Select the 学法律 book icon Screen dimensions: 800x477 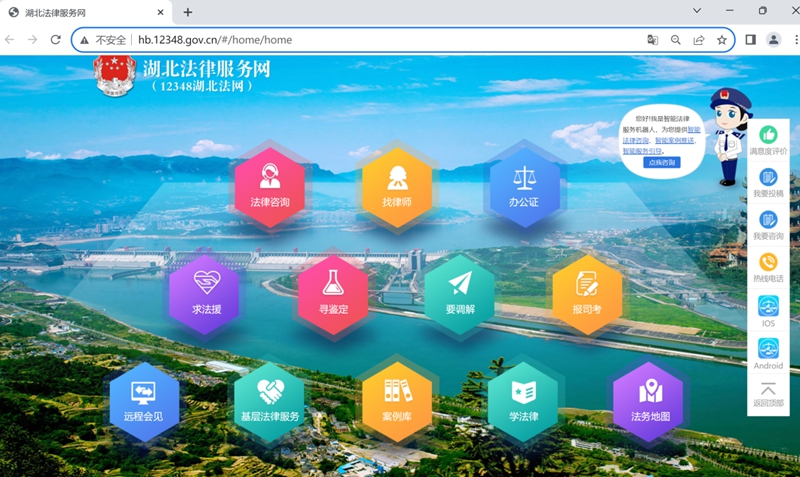(523, 399)
